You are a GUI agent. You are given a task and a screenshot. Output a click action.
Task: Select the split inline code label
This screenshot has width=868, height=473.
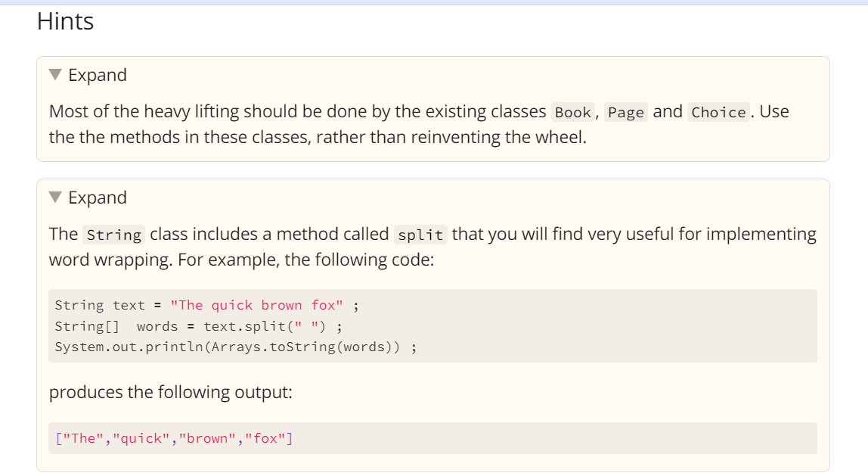tap(420, 235)
